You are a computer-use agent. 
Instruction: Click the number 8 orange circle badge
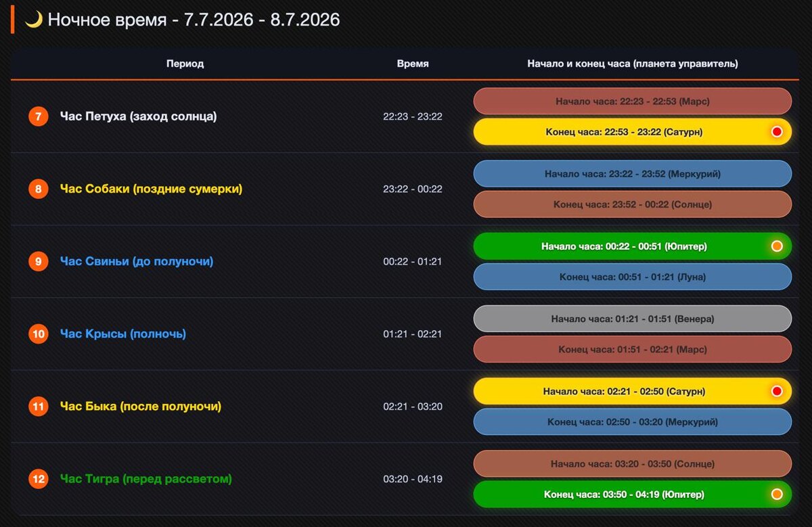tap(39, 189)
